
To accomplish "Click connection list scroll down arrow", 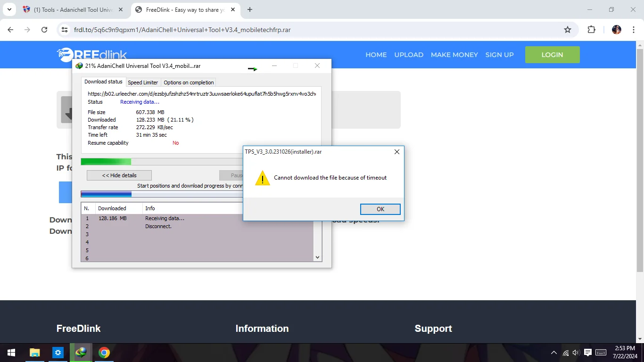I will click(318, 257).
